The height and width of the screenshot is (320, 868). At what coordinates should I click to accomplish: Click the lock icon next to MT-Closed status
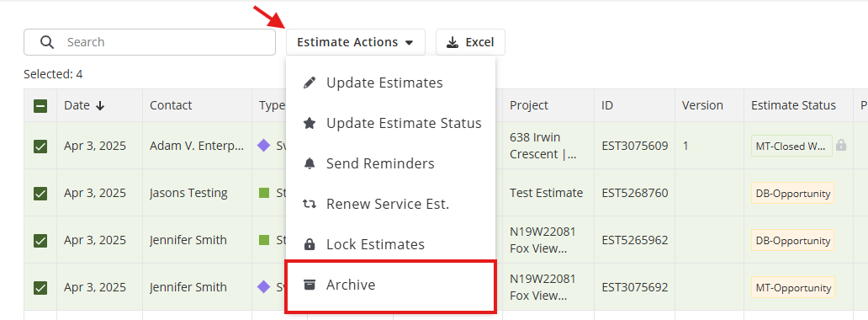841,146
